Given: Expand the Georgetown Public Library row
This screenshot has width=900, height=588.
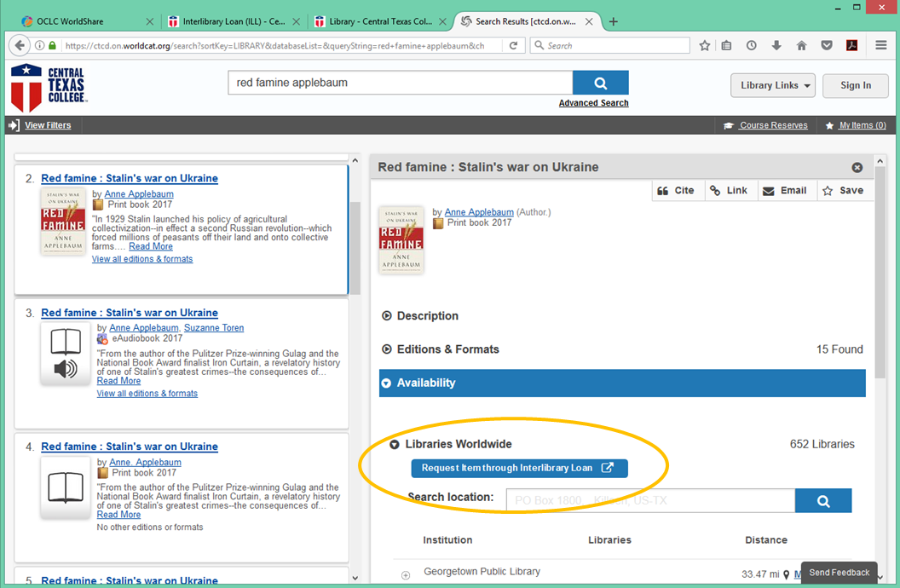Looking at the screenshot, I should point(406,575).
